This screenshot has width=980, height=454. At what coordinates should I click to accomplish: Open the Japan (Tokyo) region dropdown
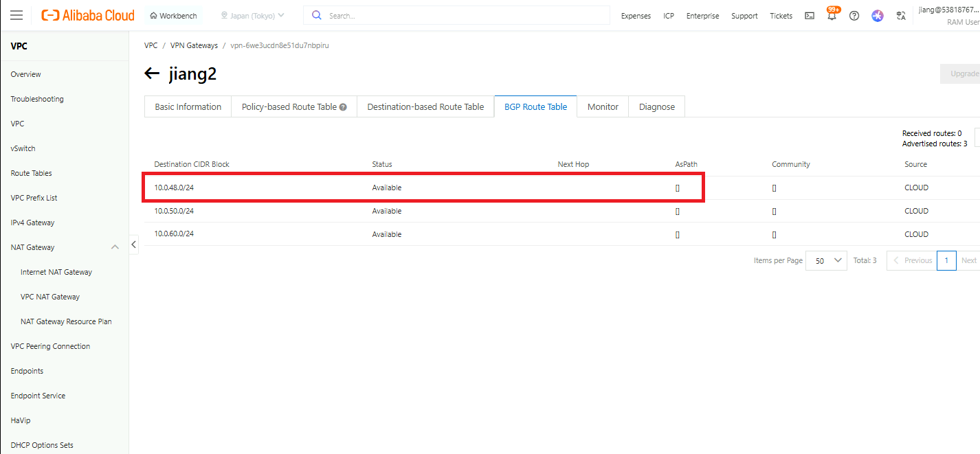(x=252, y=15)
